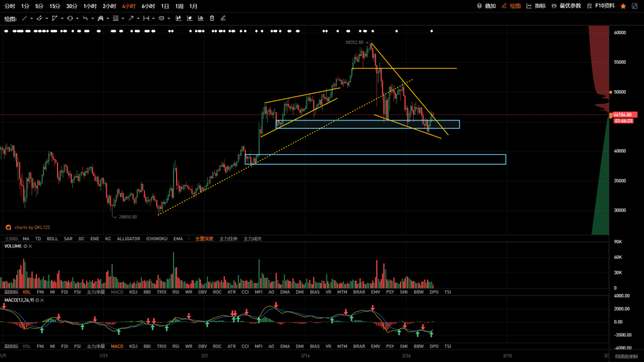Screen dimensions: 644x362
Task: Open 最优参数 optimal parameters
Action: (566, 6)
